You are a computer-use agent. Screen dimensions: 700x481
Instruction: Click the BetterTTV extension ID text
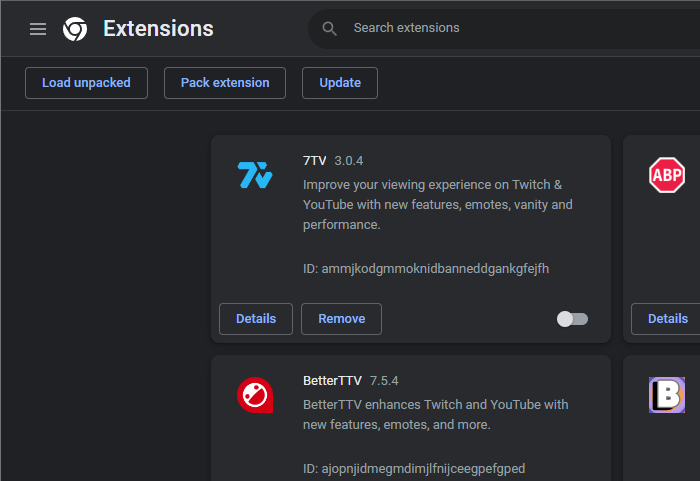(x=414, y=469)
